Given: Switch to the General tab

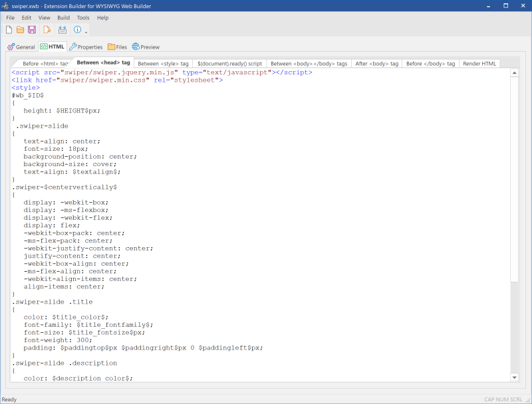Looking at the screenshot, I should 21,47.
